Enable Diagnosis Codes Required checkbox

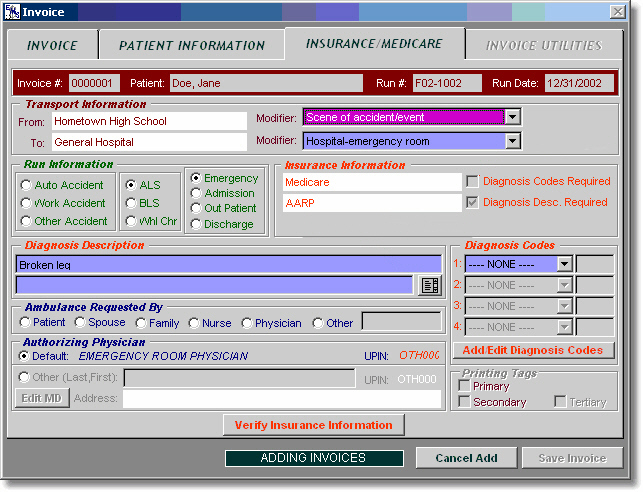(472, 181)
